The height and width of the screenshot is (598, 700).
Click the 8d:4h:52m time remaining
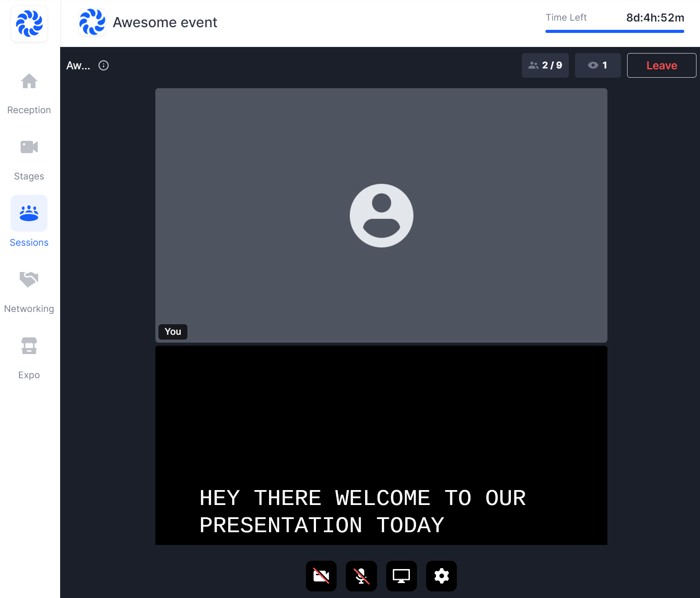tap(655, 18)
